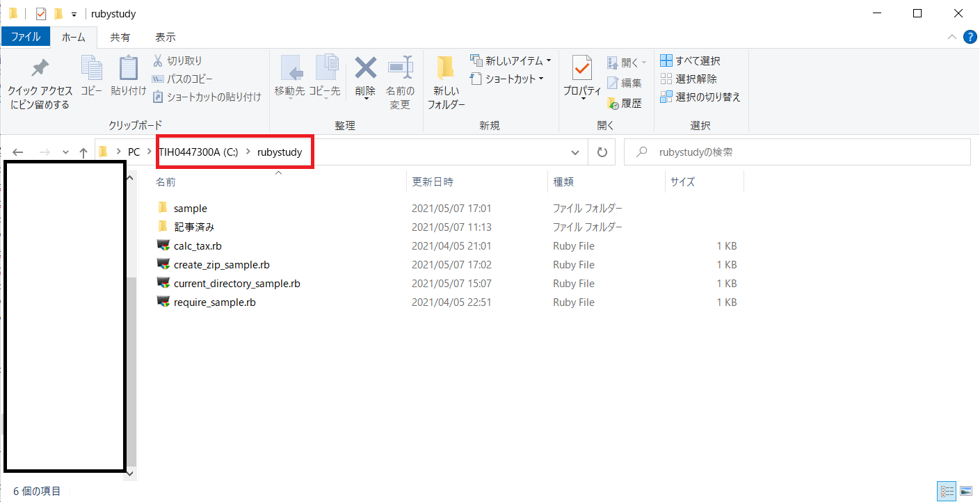This screenshot has width=980, height=502.
Task: Create a new folder with 新しいフォルダー icon
Action: 446,68
